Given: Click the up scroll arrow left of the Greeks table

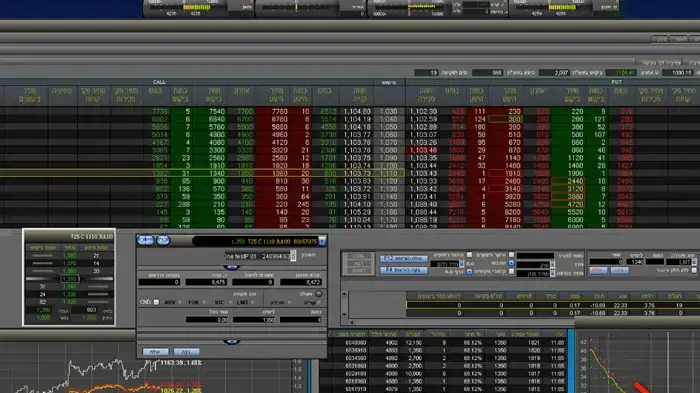Looking at the screenshot, I should [344, 294].
